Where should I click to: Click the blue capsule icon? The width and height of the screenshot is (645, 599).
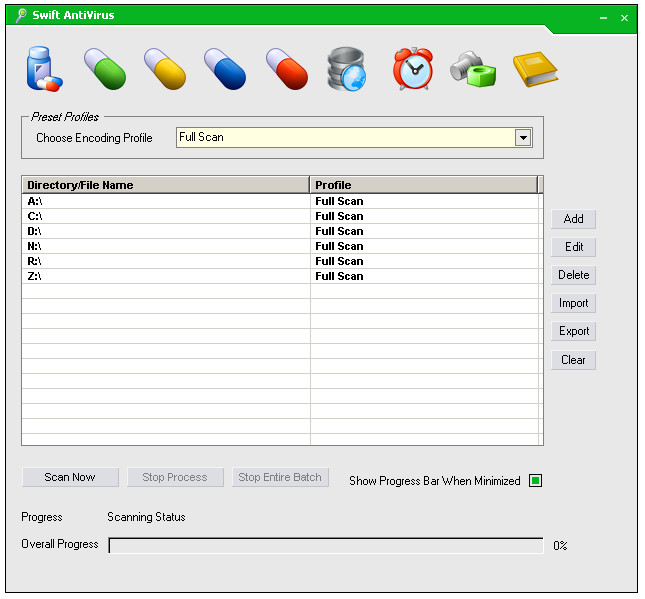pos(225,69)
